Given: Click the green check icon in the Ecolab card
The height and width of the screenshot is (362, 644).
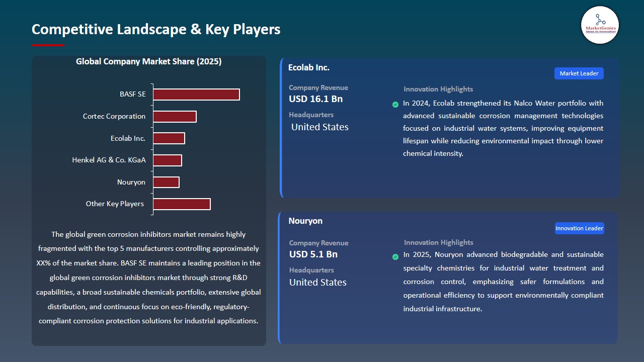Looking at the screenshot, I should coord(395,105).
